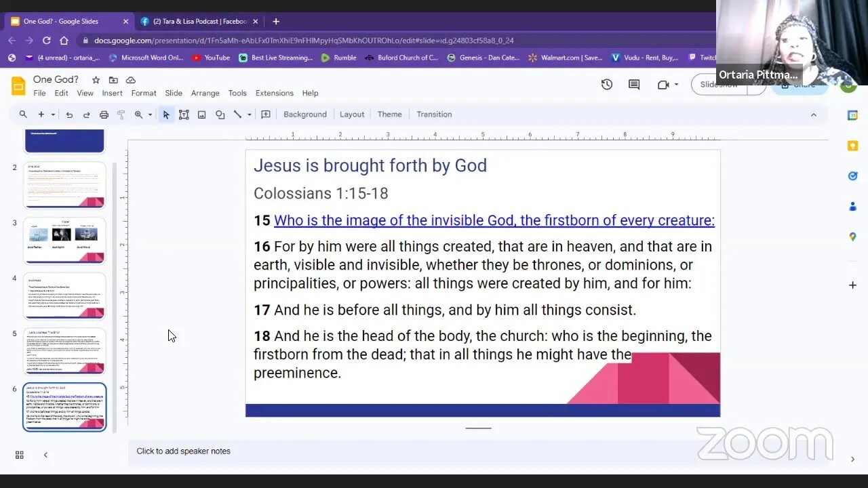
Task: Select slide 2 thumbnail
Action: point(64,184)
